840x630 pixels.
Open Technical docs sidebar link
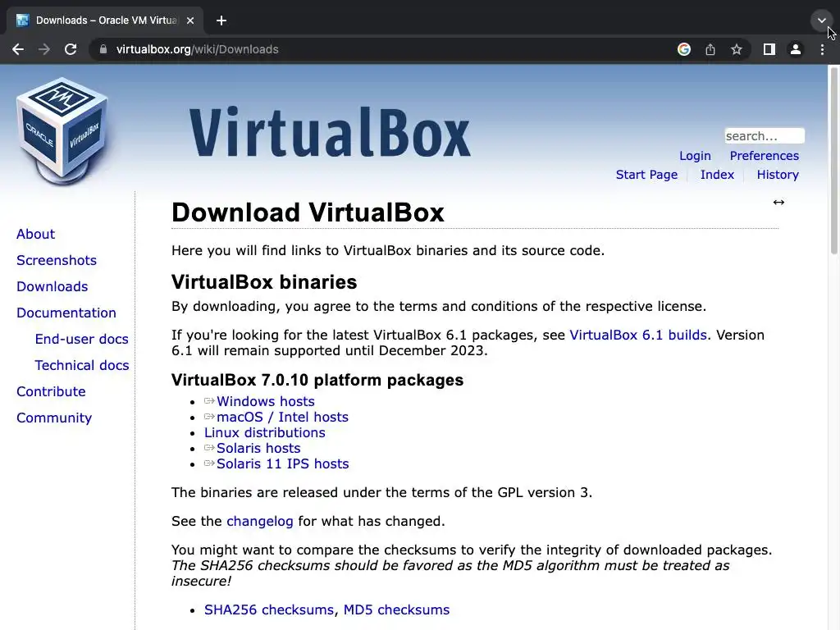[x=82, y=365]
